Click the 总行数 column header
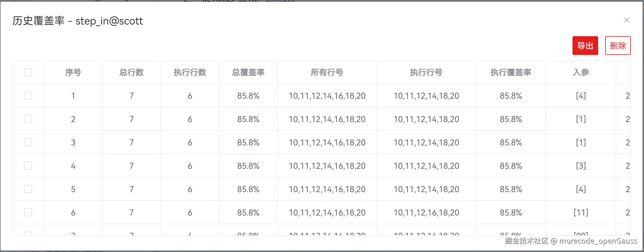The height and width of the screenshot is (252, 644). (131, 72)
